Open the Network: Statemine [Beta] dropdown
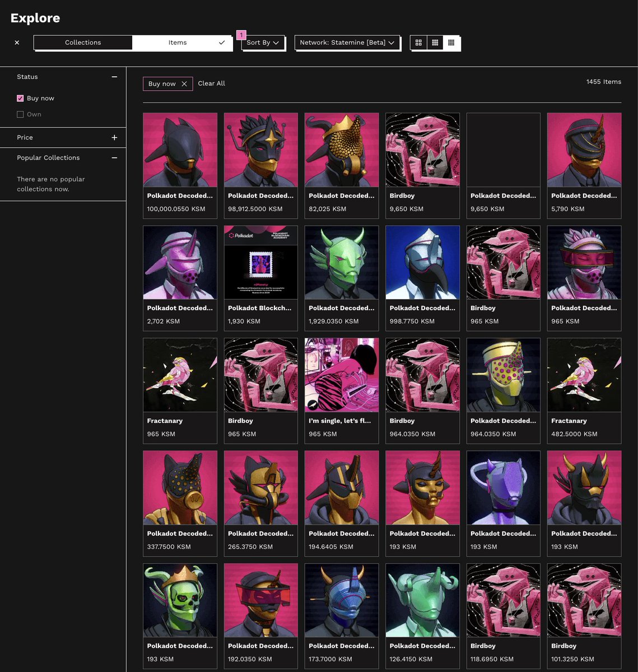This screenshot has width=638, height=672. (347, 43)
